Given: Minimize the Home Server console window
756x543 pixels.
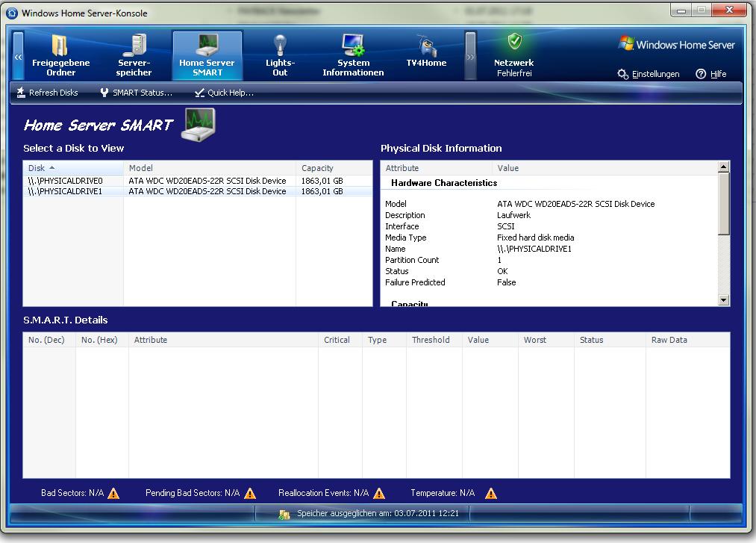Looking at the screenshot, I should tap(681, 10).
